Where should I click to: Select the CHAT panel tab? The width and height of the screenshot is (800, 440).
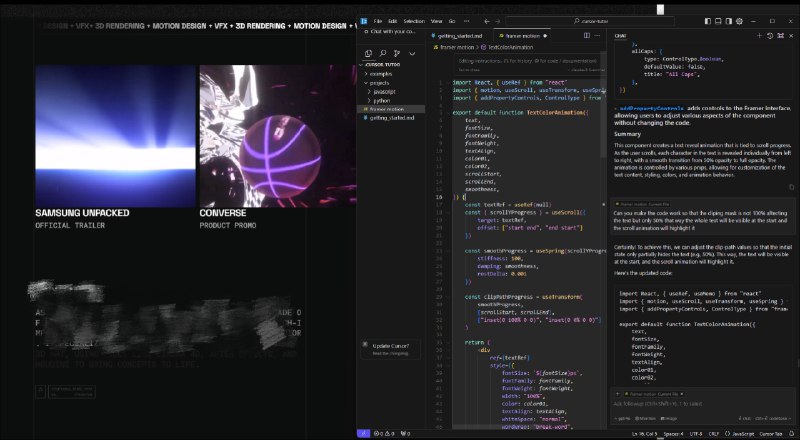tap(620, 36)
